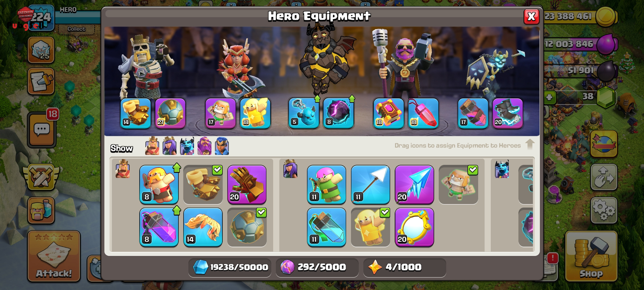The image size is (644, 290).
Task: Open the Shop hammer button
Action: coord(591,256)
